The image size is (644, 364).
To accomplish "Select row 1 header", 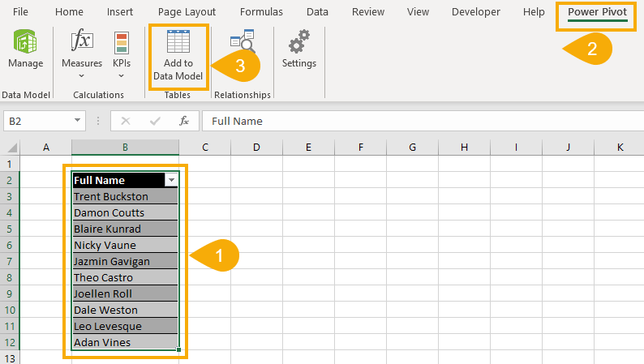I will click(10, 164).
